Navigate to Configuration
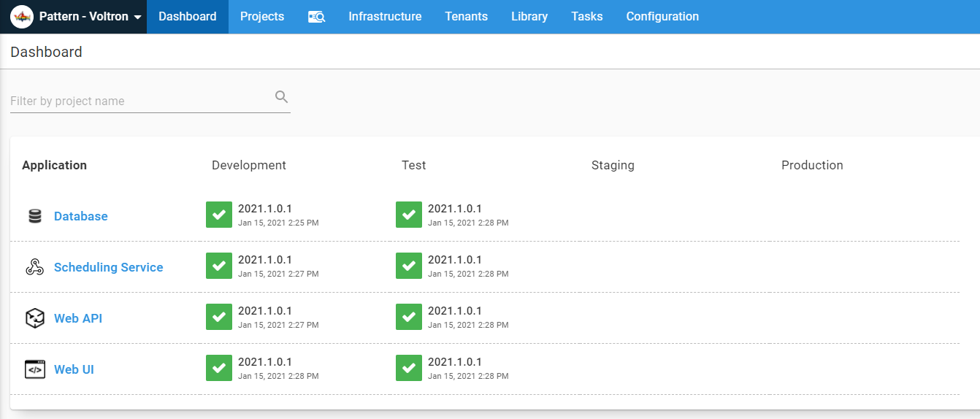980x419 pixels. [x=662, y=17]
